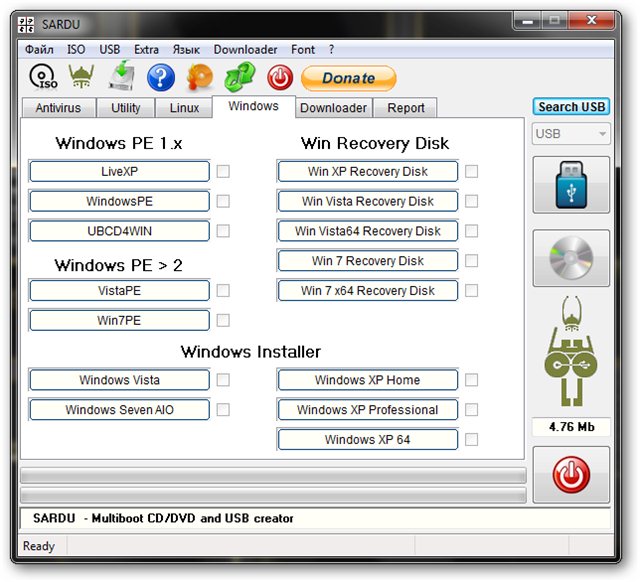Enable the Win 7 x64 Recovery Disk checkbox
This screenshot has height=582, width=640.
471,290
